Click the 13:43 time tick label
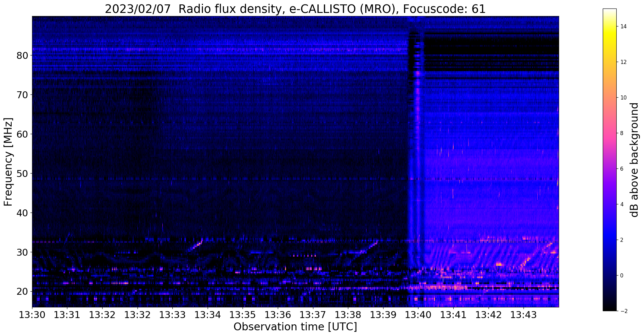This screenshot has height=336, width=644. (x=524, y=315)
